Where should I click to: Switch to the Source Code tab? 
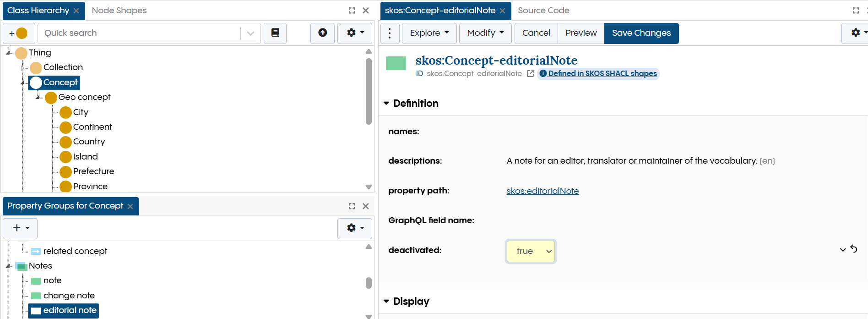pyautogui.click(x=543, y=11)
